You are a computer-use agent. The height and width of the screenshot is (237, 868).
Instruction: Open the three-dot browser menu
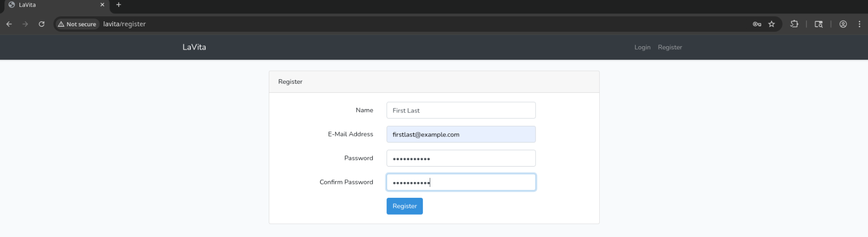click(x=860, y=24)
